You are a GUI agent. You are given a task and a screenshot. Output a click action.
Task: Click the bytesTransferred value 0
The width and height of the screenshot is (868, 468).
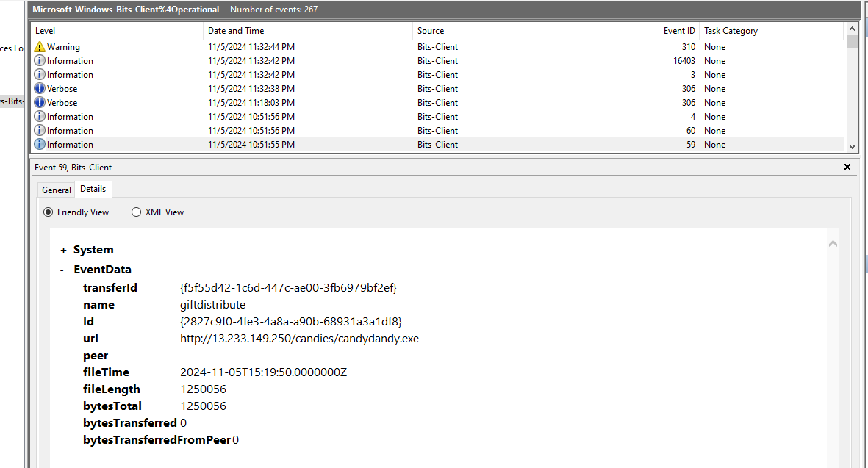183,423
